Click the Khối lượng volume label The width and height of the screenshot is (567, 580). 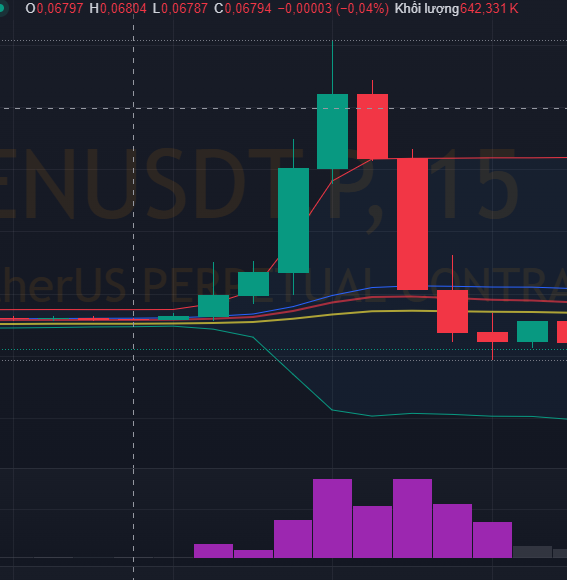click(x=426, y=9)
